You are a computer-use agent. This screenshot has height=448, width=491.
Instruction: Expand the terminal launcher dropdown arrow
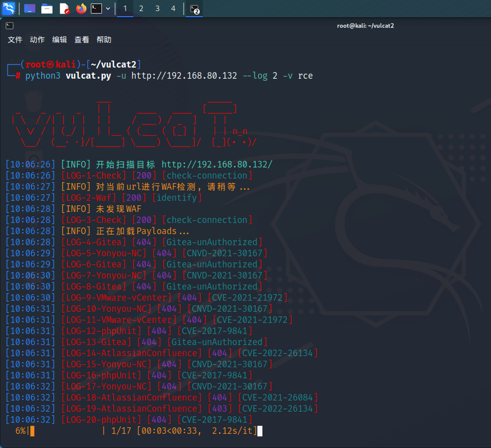pyautogui.click(x=108, y=9)
